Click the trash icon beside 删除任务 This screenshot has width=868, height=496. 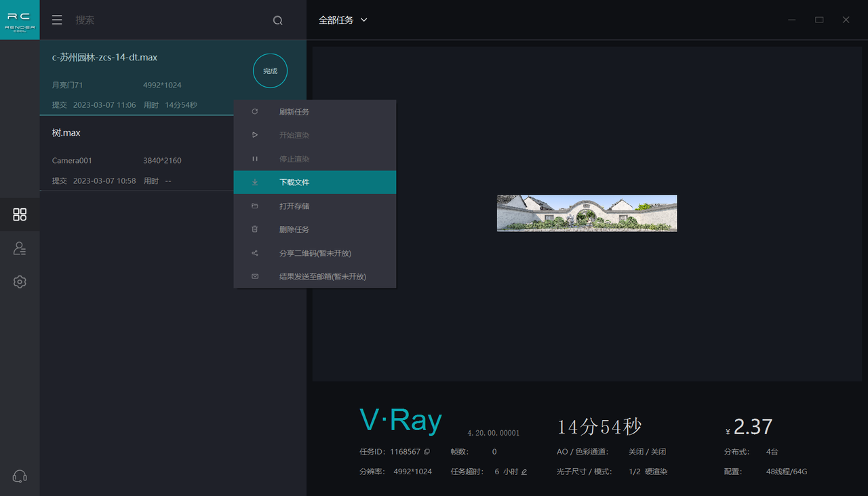255,229
